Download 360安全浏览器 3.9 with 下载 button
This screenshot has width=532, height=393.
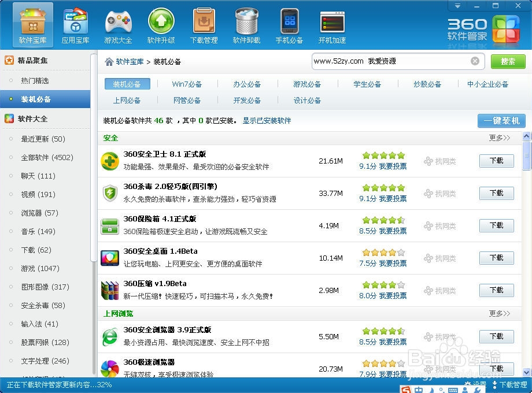pyautogui.click(x=496, y=336)
